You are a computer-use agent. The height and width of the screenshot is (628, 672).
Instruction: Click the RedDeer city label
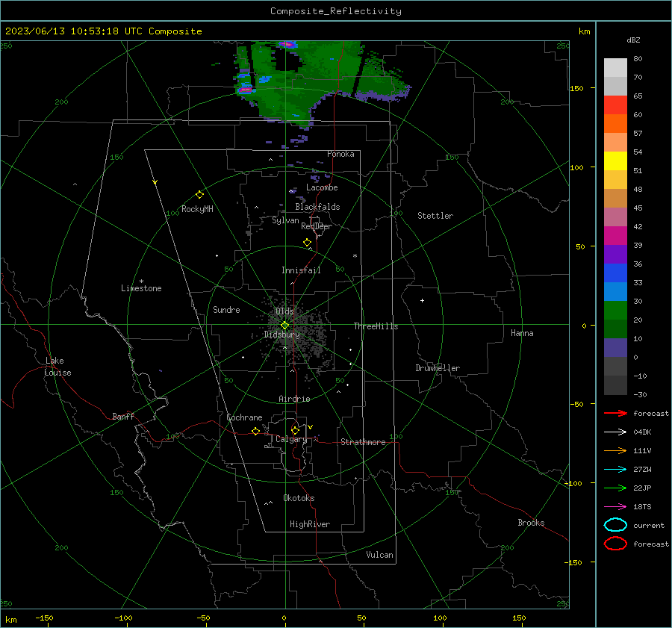pyautogui.click(x=317, y=226)
